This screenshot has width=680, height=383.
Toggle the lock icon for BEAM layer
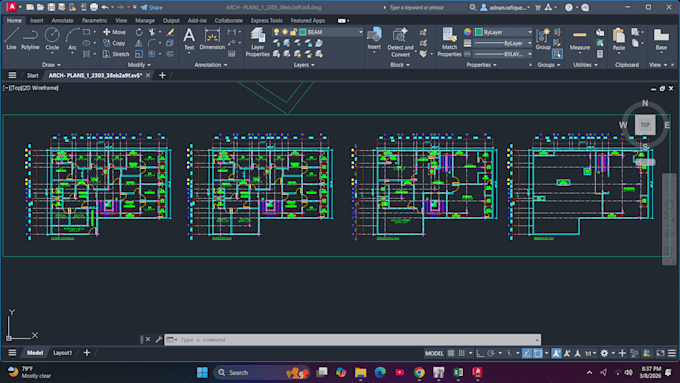294,32
